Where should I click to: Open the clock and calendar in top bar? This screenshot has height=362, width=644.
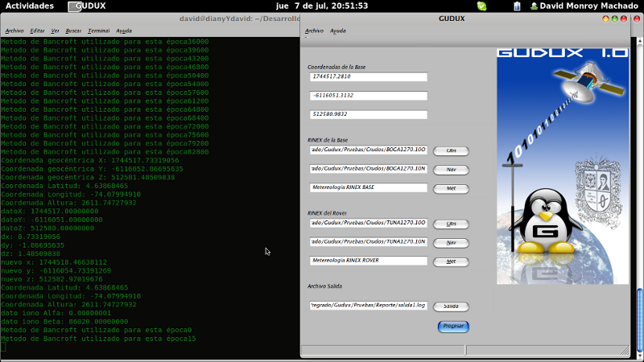tap(322, 6)
